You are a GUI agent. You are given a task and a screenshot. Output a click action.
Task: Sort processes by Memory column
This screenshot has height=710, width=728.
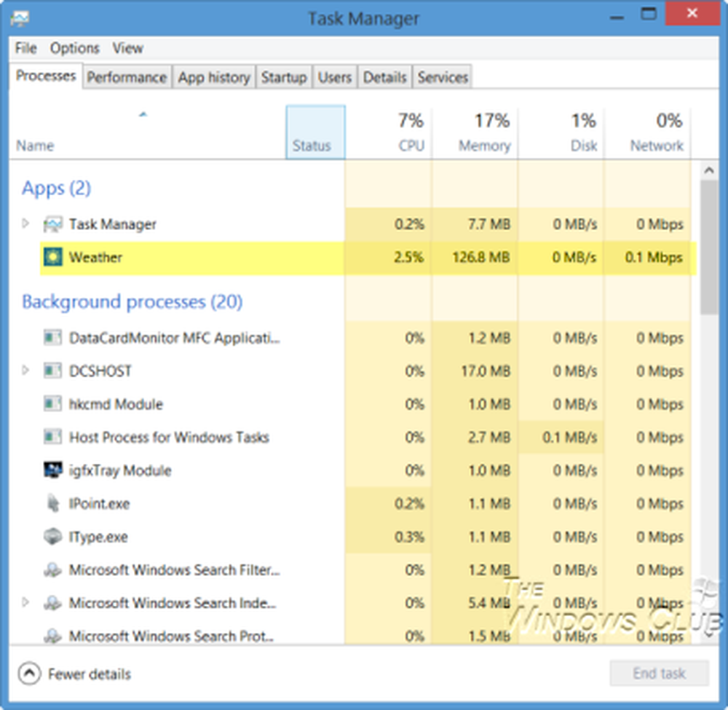475,133
